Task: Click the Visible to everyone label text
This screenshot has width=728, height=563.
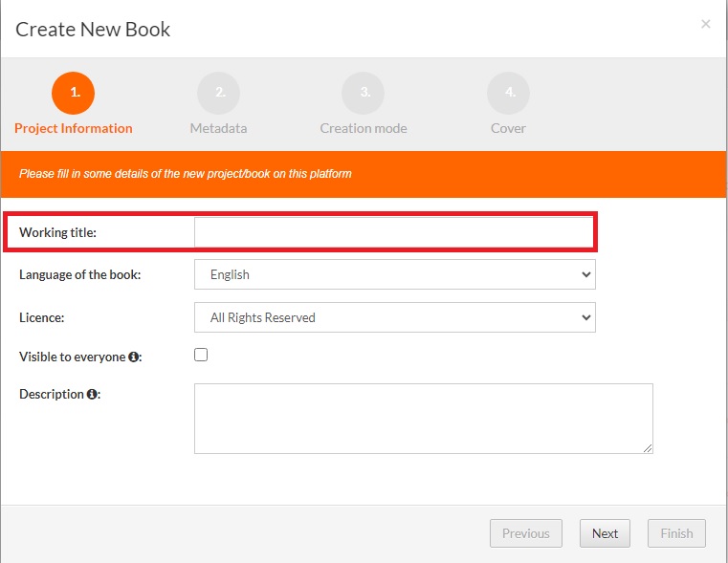Action: (x=72, y=357)
